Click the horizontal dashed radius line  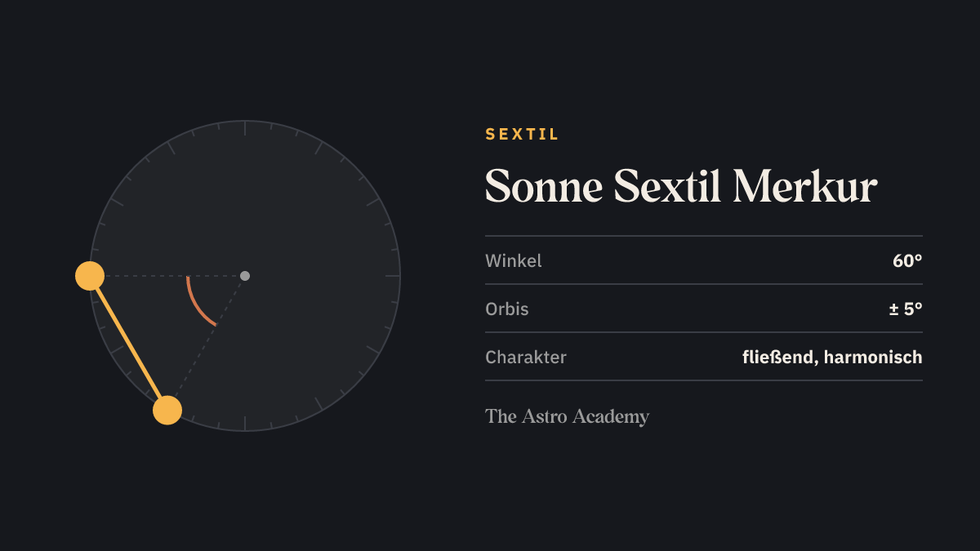tap(167, 276)
